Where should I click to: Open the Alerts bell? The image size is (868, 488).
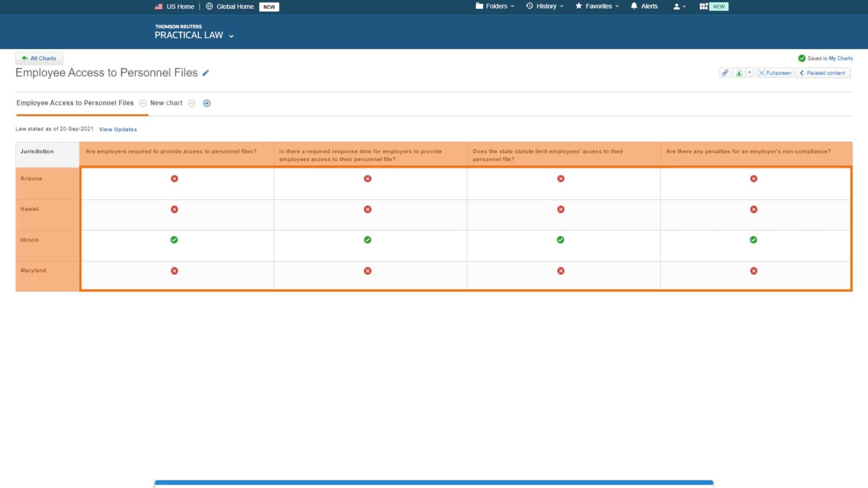tap(643, 6)
